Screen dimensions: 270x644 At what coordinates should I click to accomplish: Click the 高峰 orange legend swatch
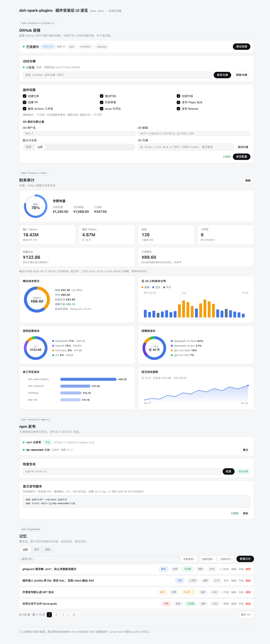(142, 287)
